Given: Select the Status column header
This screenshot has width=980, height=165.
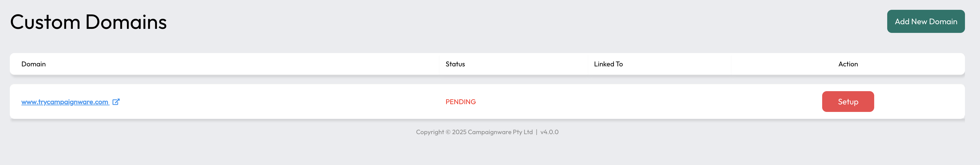Looking at the screenshot, I should click(455, 64).
